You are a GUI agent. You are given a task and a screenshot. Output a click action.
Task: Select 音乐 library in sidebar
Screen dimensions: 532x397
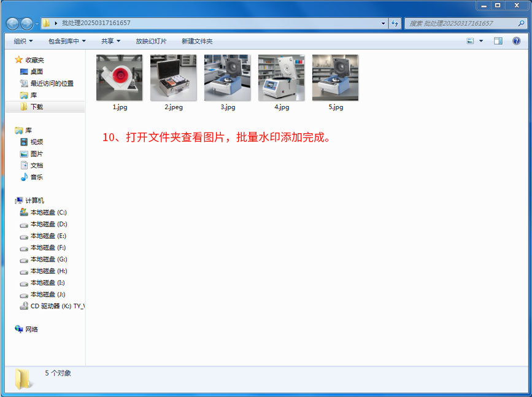point(37,177)
